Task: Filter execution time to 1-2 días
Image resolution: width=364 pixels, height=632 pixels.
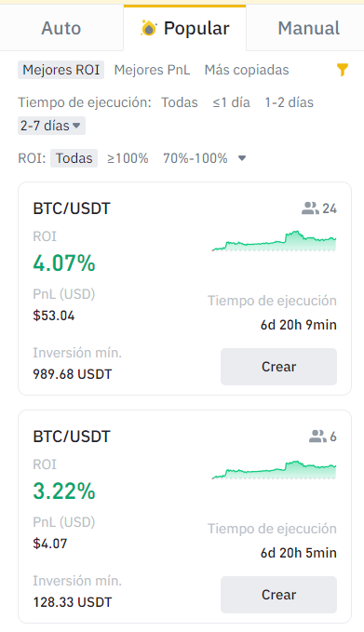Action: pos(289,102)
